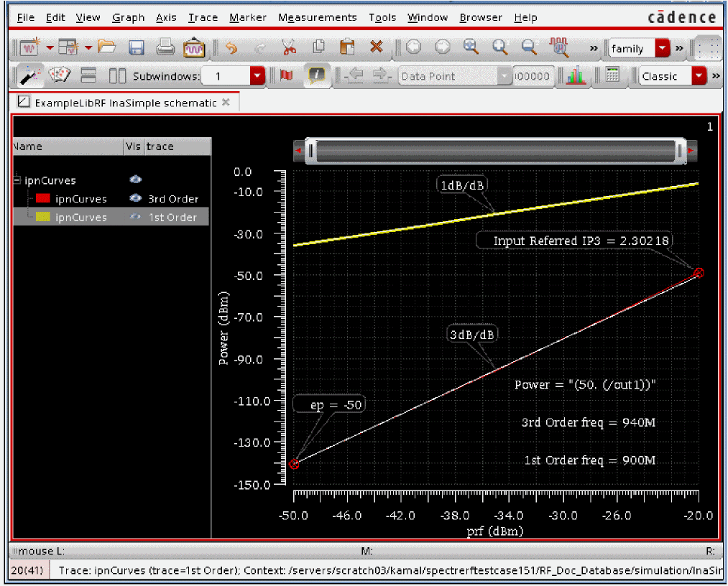This screenshot has width=728, height=586.
Task: Open the calculator tool icon
Action: [612, 75]
